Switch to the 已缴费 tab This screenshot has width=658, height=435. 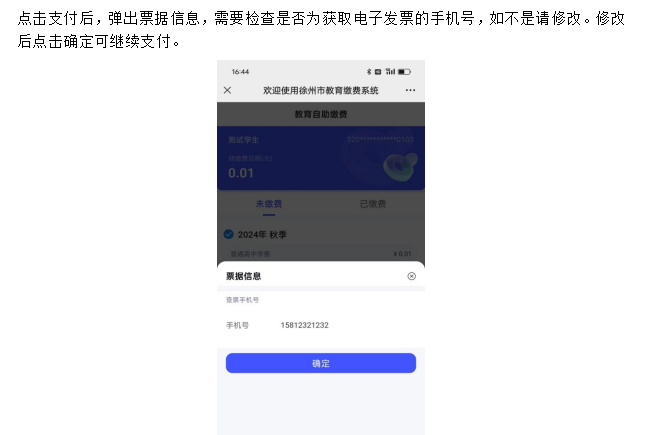click(x=373, y=204)
